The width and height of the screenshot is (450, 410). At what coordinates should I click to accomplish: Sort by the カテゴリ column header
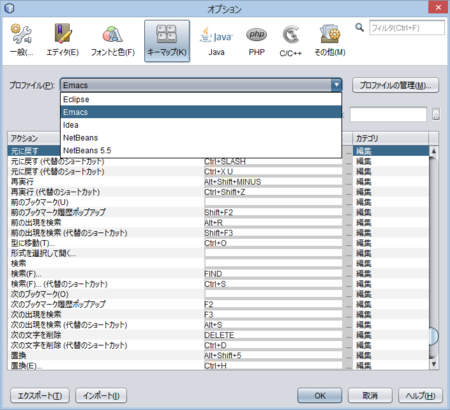(391, 138)
